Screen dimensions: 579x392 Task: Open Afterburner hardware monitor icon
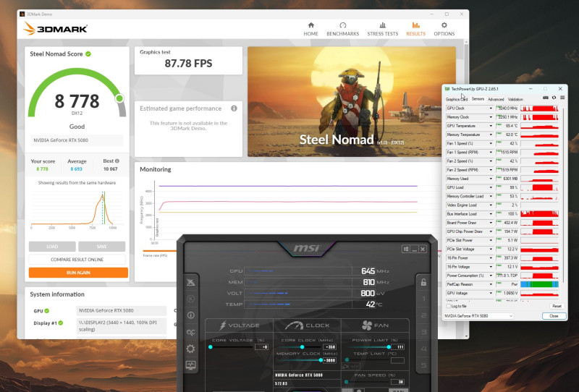(190, 365)
